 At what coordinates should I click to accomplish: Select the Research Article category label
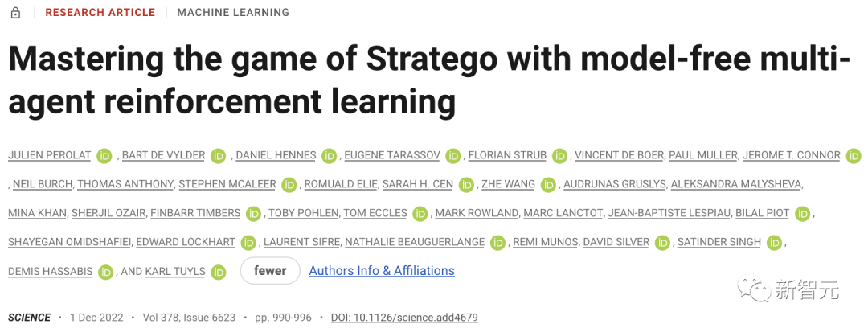[x=100, y=13]
